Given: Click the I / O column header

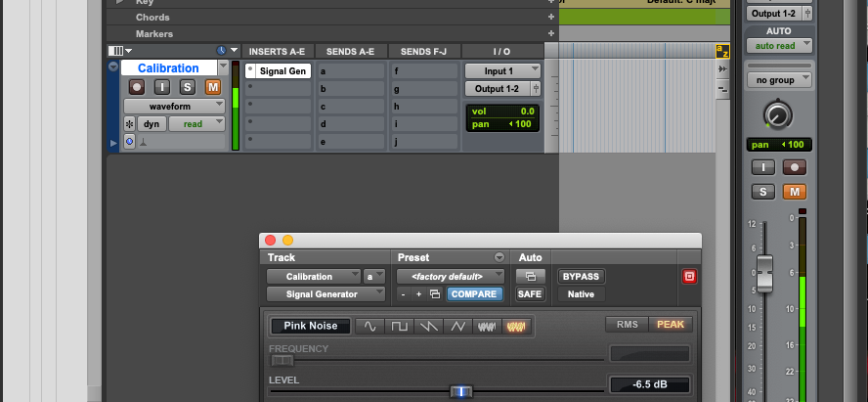Looking at the screenshot, I should pyautogui.click(x=501, y=52).
